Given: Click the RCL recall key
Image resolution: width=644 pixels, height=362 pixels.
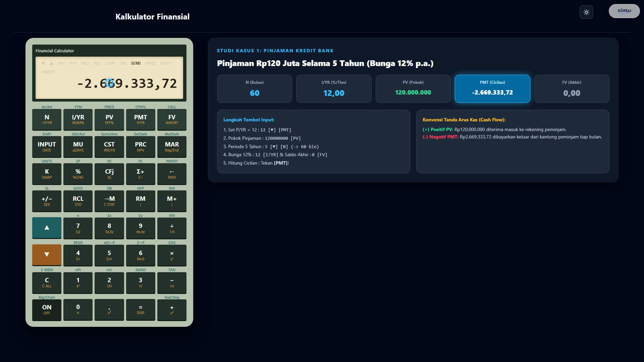Looking at the screenshot, I should (x=78, y=201).
